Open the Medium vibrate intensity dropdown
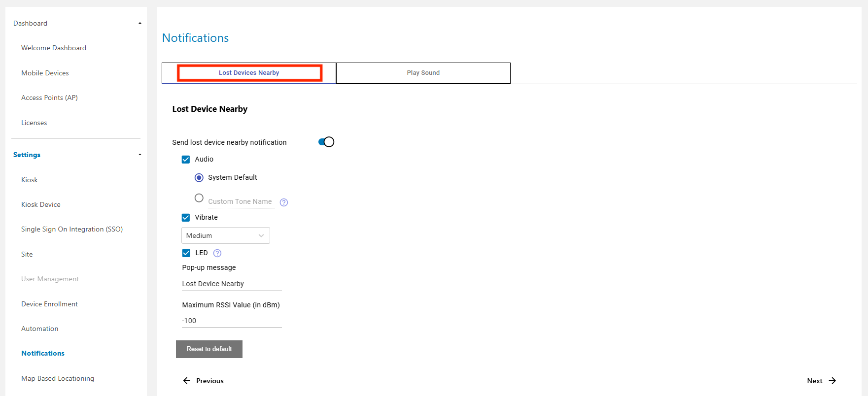 tap(226, 236)
